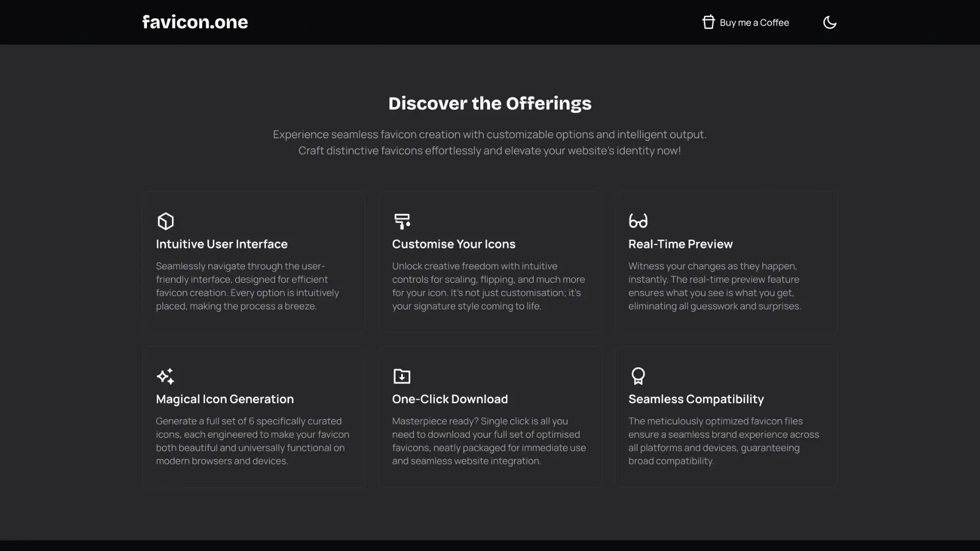This screenshot has width=980, height=551.
Task: Click the favicon.one logo
Action: tap(195, 22)
